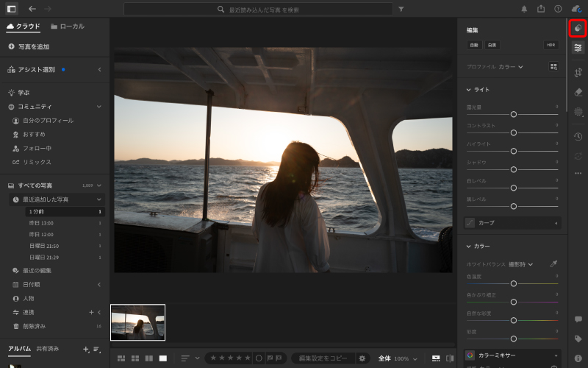This screenshot has width=588, height=368.
Task: Switch to the ローカル tab
Action: click(68, 26)
